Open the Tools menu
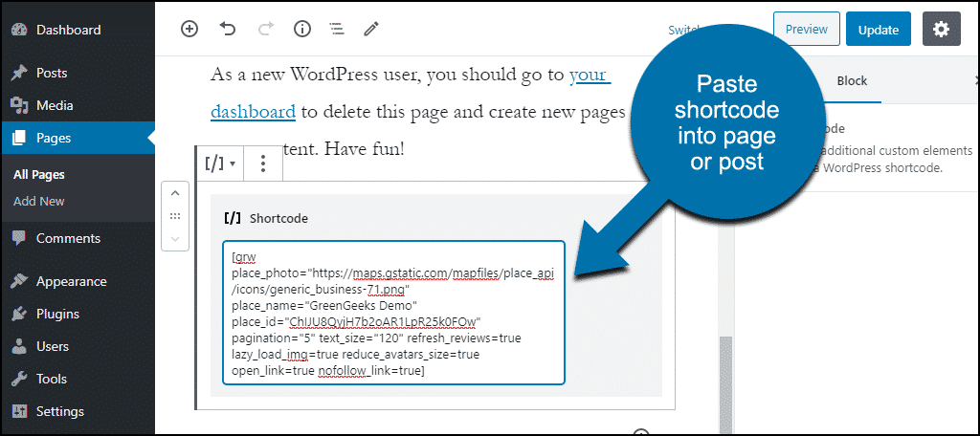The image size is (980, 436). pyautogui.click(x=52, y=380)
